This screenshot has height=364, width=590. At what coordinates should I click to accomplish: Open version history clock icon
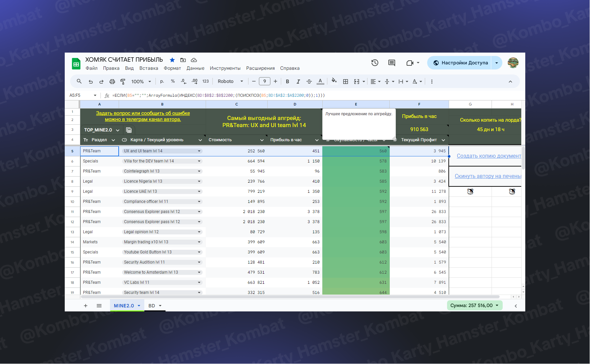[375, 63]
